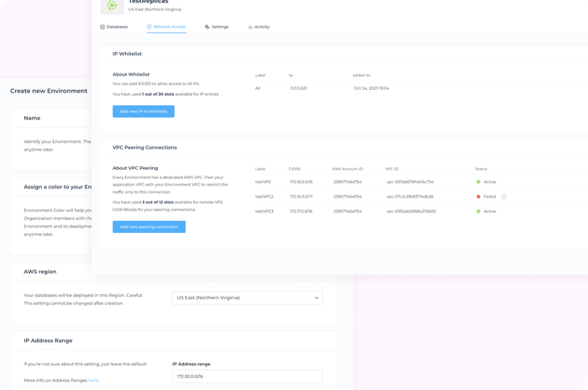Click the VPC ID column header
Screen dimensions: 588x390
(391, 169)
